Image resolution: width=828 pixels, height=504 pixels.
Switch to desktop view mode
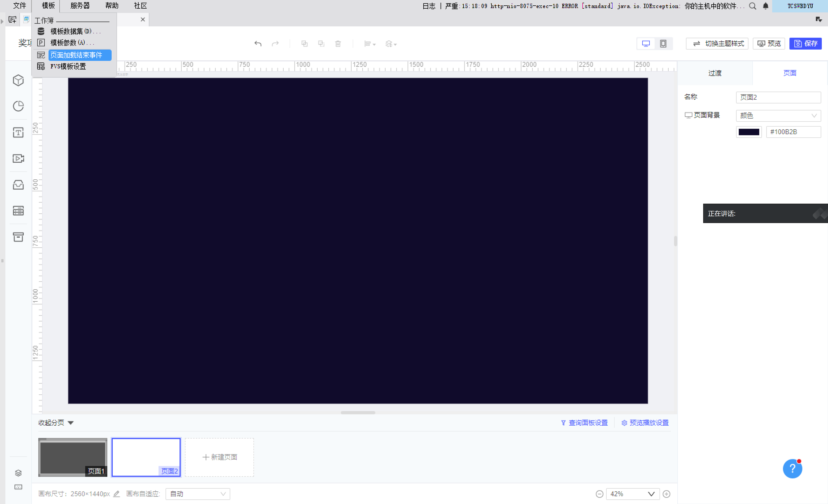click(x=645, y=44)
